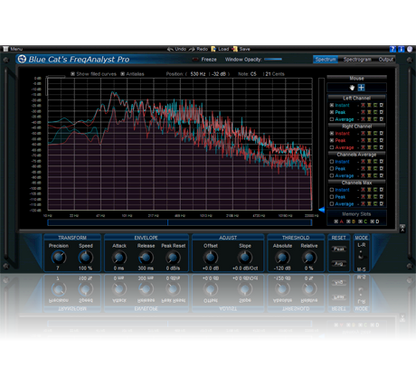The image size is (416, 376).
Task: Click the blue arrow range marker
Action: click(x=322, y=210)
